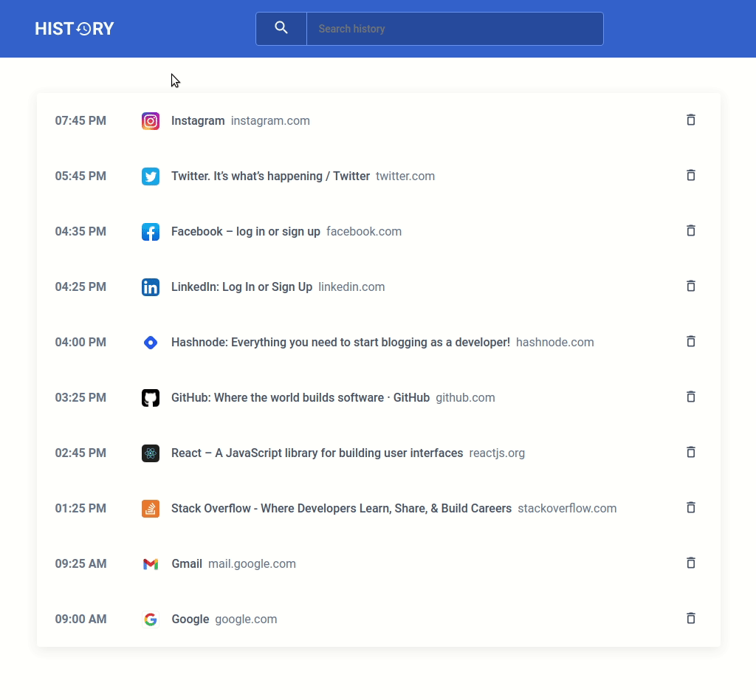Image resolution: width=756 pixels, height=700 pixels.
Task: Delete the Google history entry
Action: click(x=691, y=618)
